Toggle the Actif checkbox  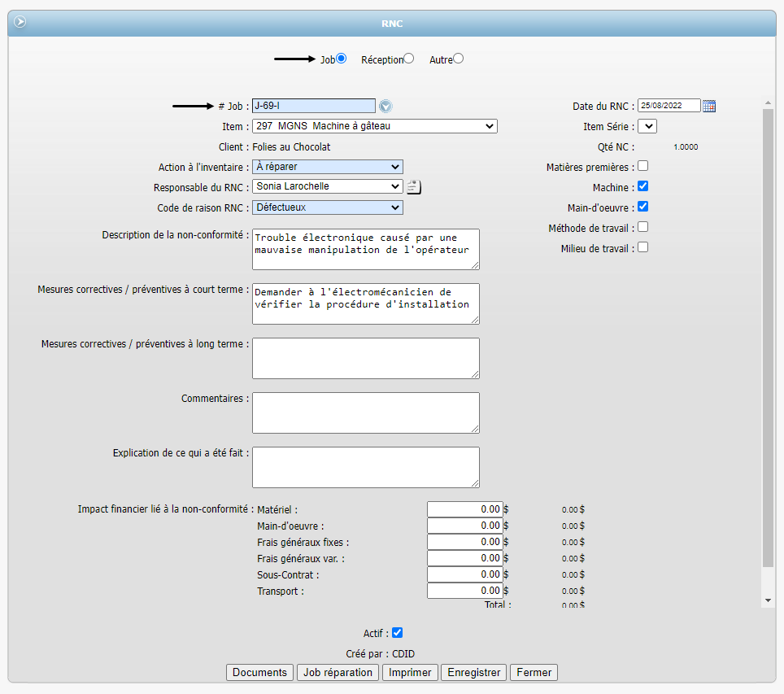point(397,633)
